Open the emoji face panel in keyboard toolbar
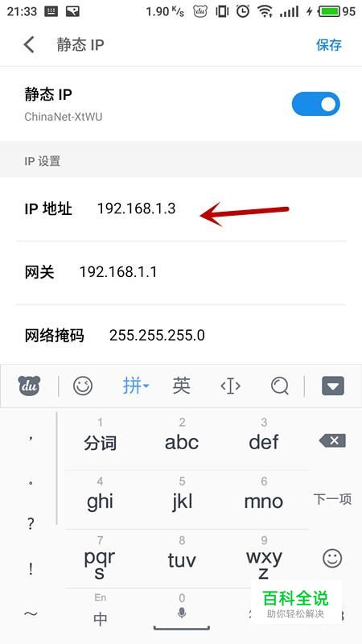The image size is (362, 644). (x=83, y=386)
